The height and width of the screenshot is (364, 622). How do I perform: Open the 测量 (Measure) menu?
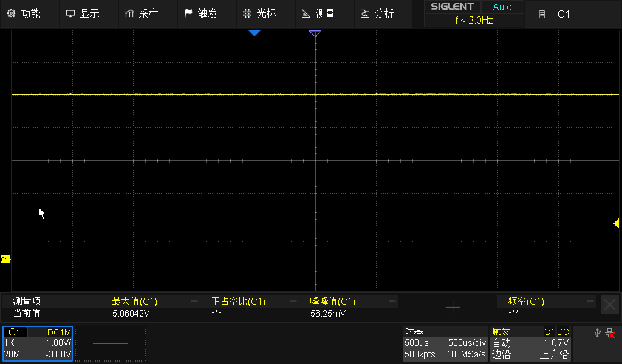[324, 14]
